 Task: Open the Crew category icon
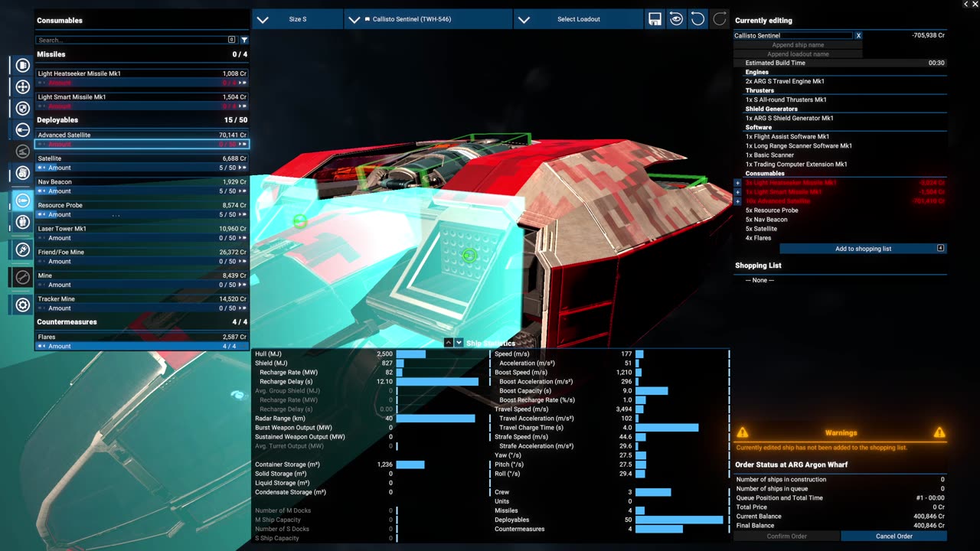22,223
